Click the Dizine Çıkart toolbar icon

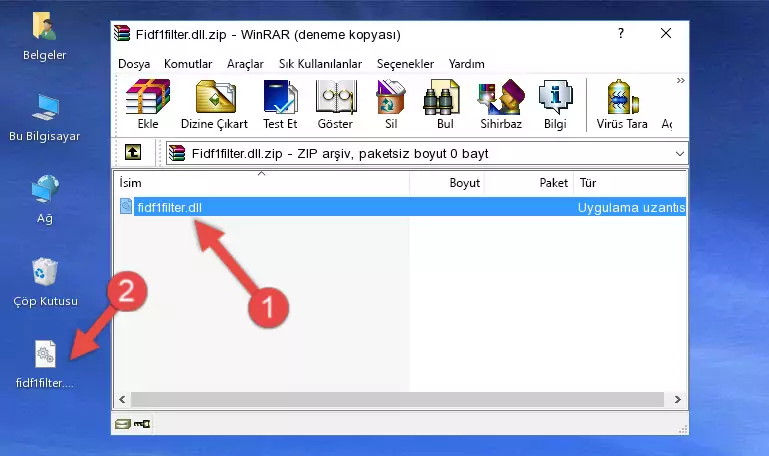[x=215, y=97]
